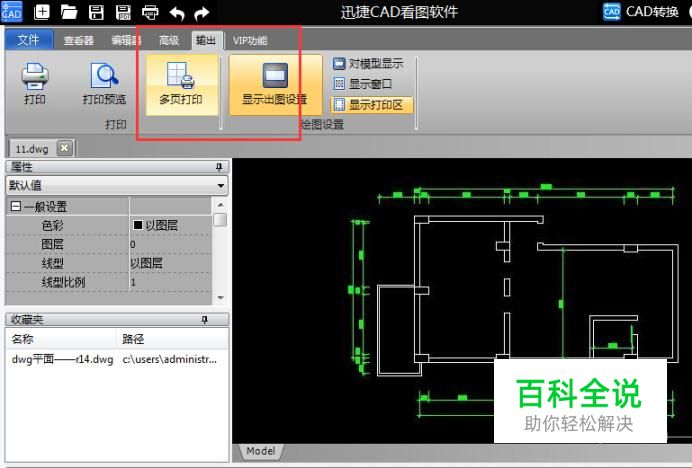Pin the 收藏夹 panel
The width and height of the screenshot is (692, 468).
click(204, 319)
